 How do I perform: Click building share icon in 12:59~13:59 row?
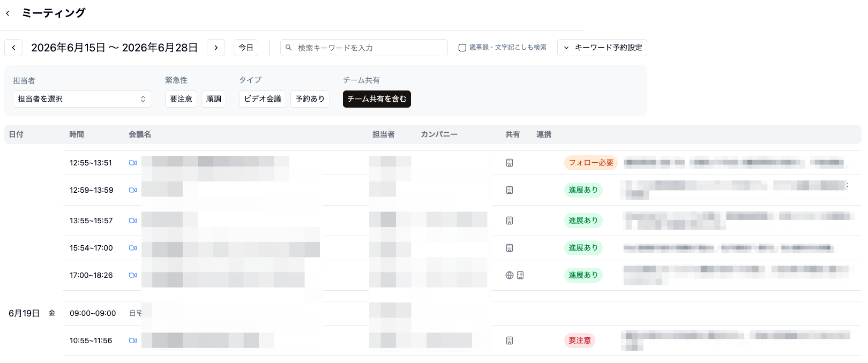point(510,190)
